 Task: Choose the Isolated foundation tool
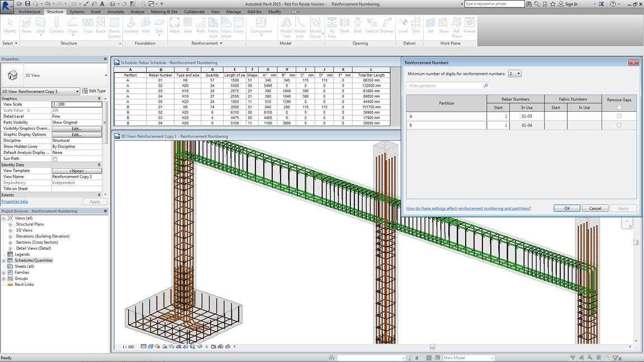pos(131,26)
